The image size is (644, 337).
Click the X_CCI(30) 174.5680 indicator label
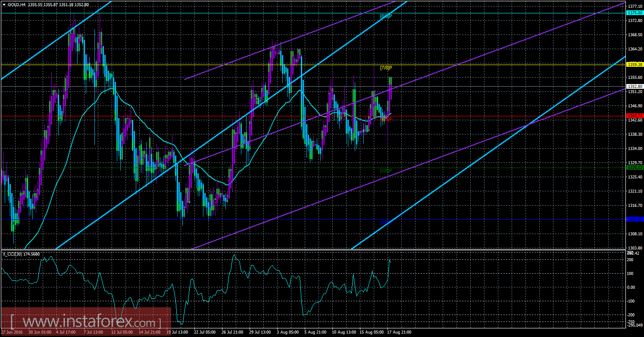pos(21,254)
